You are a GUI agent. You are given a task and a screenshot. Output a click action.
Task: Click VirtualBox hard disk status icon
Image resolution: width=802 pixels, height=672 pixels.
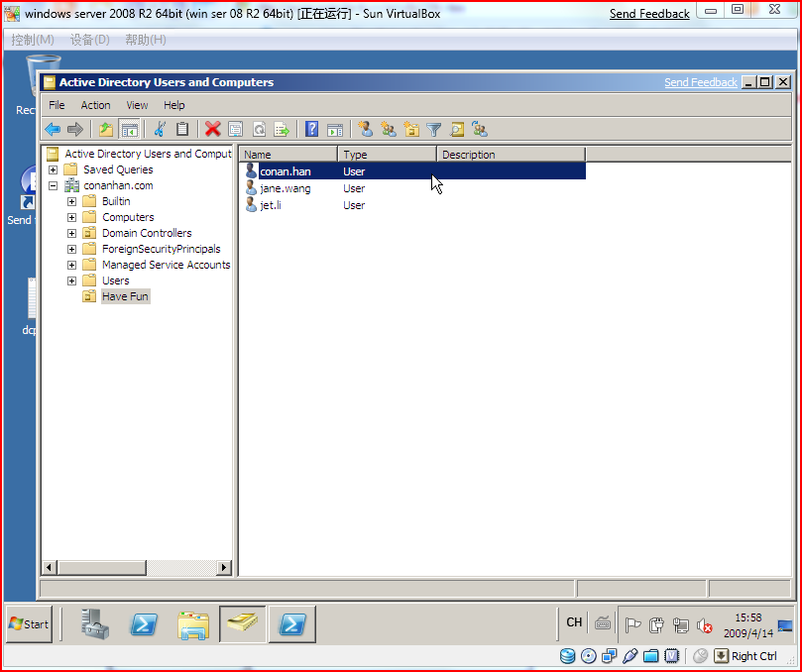(568, 656)
